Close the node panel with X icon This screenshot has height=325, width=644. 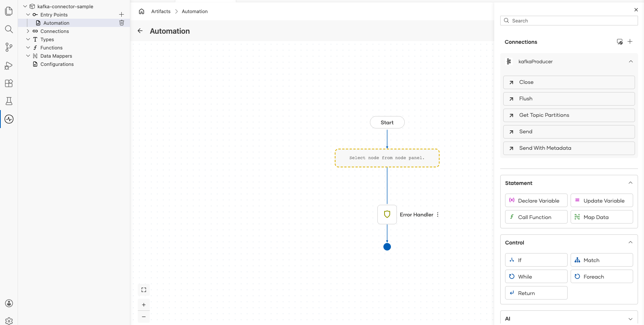636,10
